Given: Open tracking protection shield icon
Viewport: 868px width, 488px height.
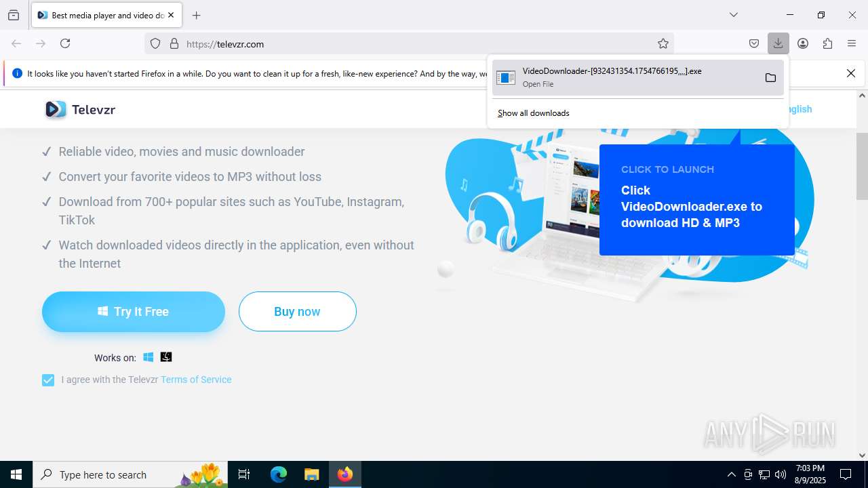Looking at the screenshot, I should pos(155,43).
